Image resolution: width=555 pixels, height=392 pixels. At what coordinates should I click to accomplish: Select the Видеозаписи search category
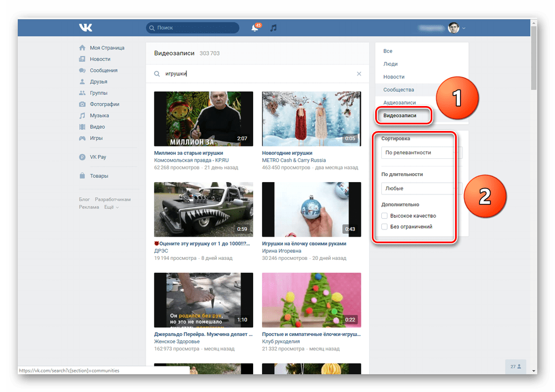tap(400, 116)
